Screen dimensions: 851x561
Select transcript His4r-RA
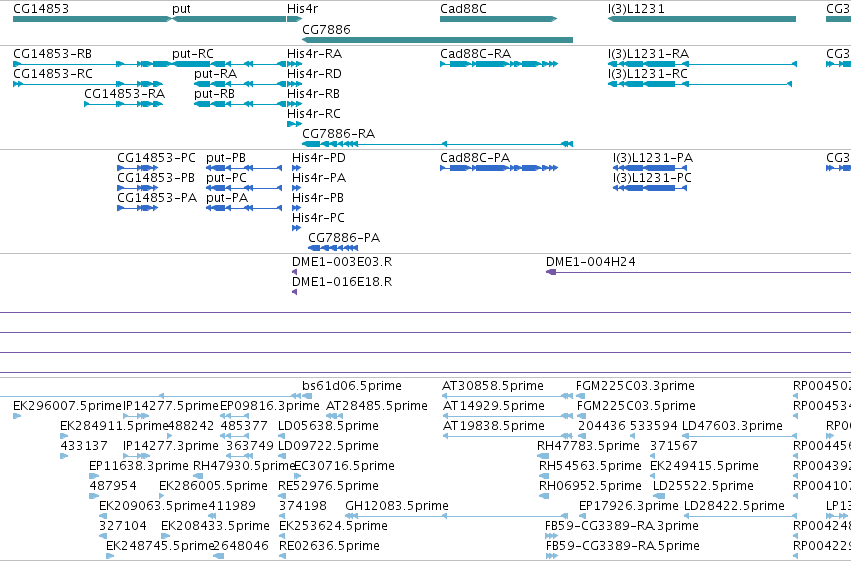coord(314,54)
